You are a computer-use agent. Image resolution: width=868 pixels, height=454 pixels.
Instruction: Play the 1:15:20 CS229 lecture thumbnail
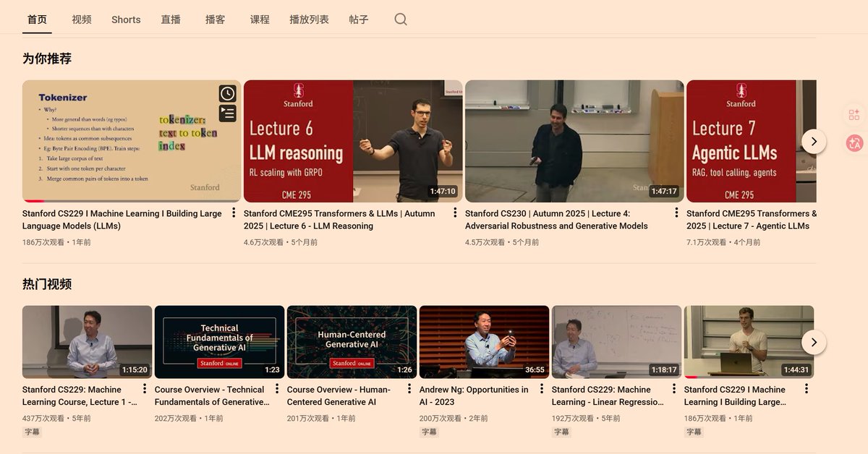coord(88,342)
